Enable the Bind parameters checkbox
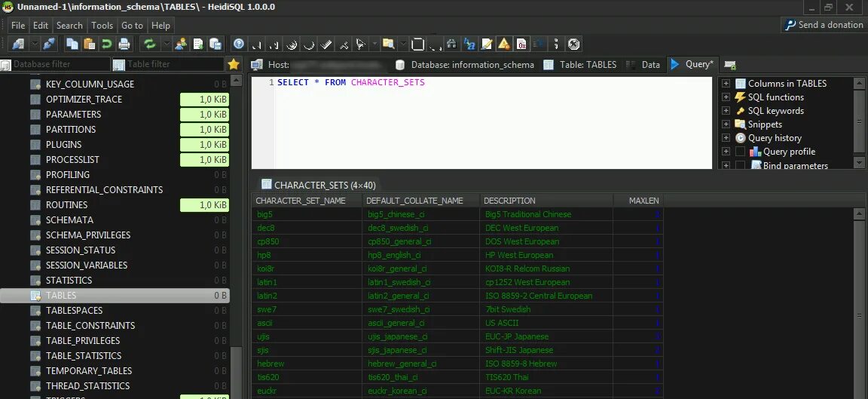Image resolution: width=868 pixels, height=399 pixels. pyautogui.click(x=740, y=165)
